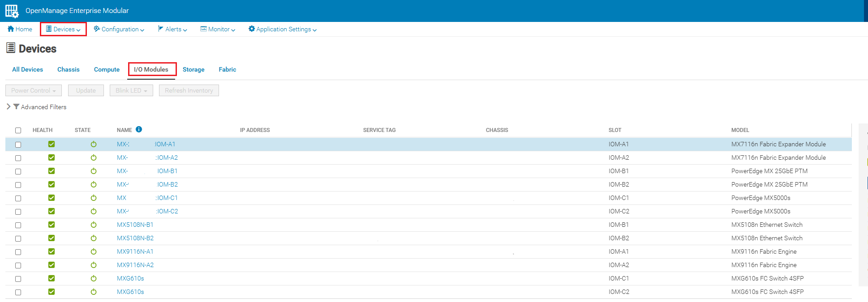Click the Advanced Filters funnel icon
The height and width of the screenshot is (302, 868).
pyautogui.click(x=16, y=106)
